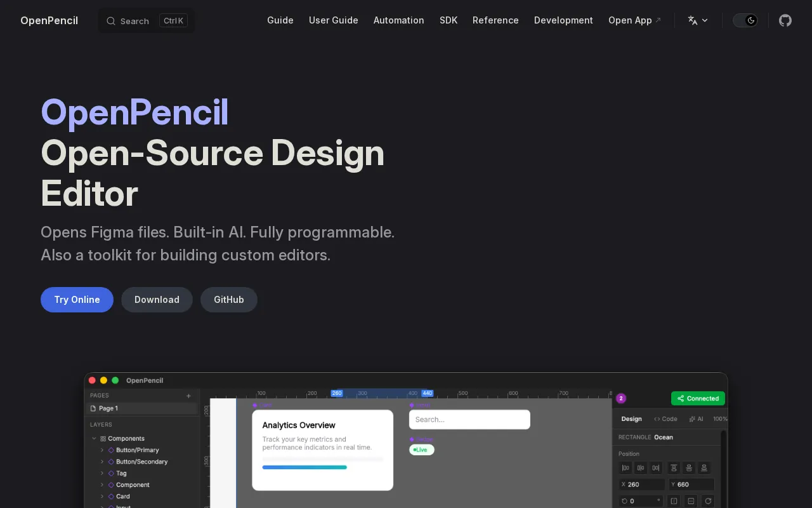
Task: Open the language selection dropdown
Action: 698,20
